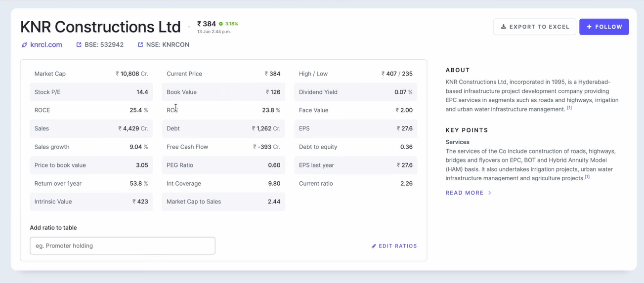Click the Read More link

(469, 193)
